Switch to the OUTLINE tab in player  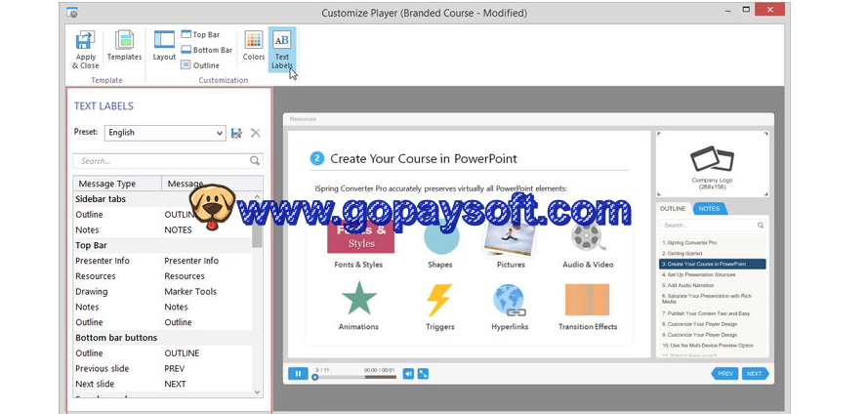[673, 209]
